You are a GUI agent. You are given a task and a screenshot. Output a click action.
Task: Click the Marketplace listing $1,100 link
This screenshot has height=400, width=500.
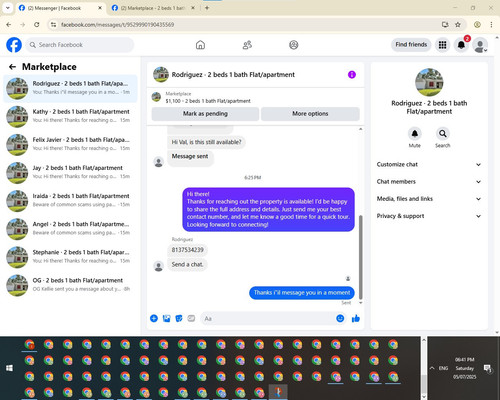point(208,101)
